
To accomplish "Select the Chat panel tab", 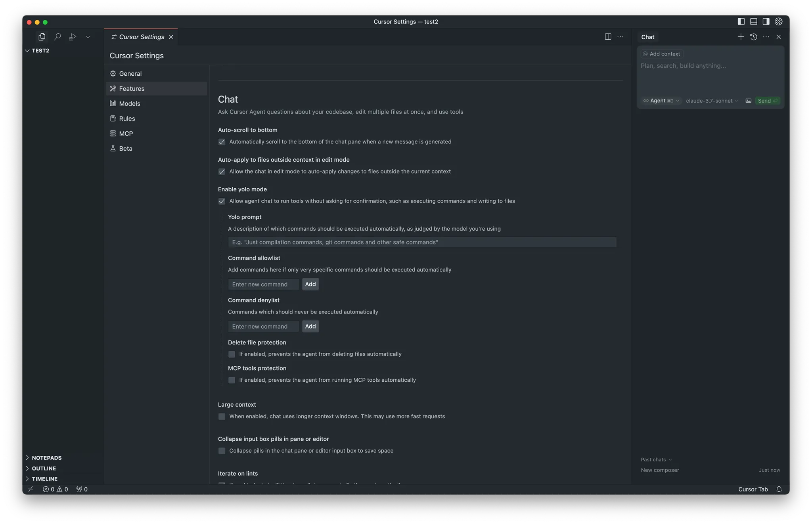I will click(x=647, y=37).
